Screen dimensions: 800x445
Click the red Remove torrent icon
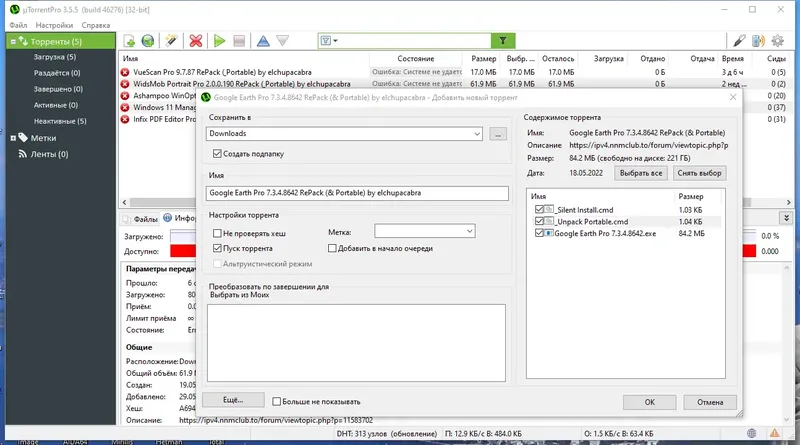pyautogui.click(x=195, y=41)
